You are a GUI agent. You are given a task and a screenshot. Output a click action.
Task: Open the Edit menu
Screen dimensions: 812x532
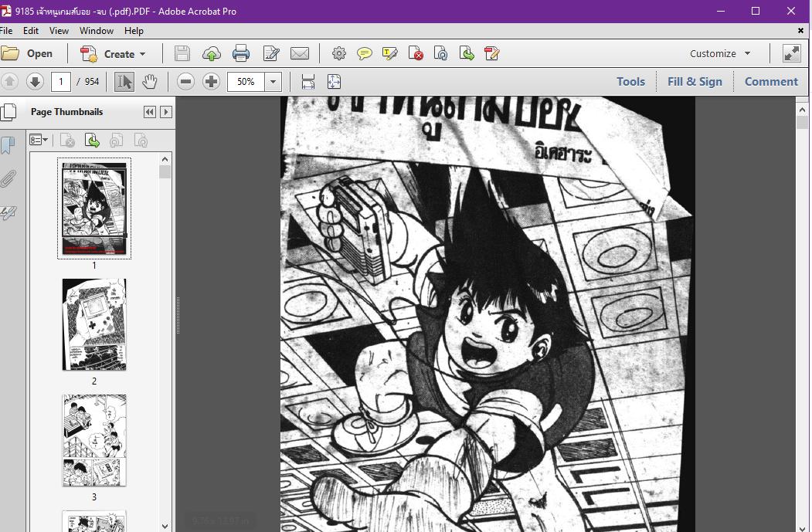coord(31,31)
